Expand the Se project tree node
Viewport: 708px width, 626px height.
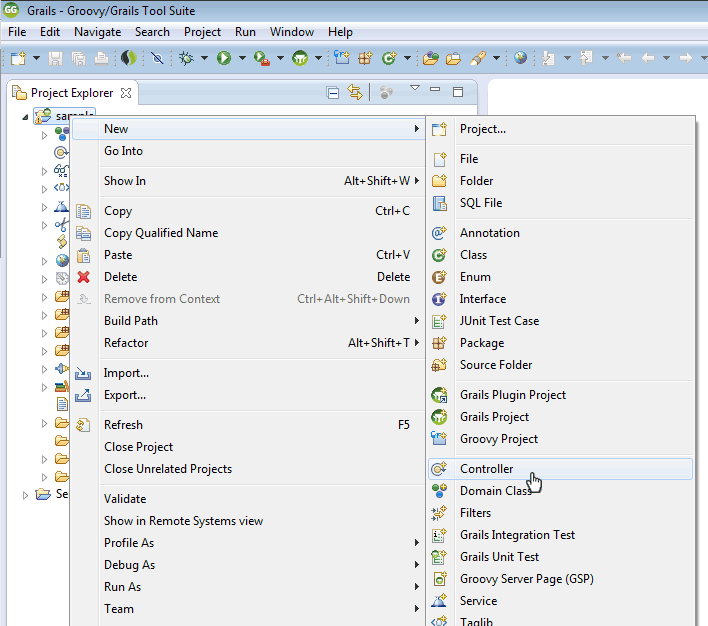pyautogui.click(x=25, y=495)
